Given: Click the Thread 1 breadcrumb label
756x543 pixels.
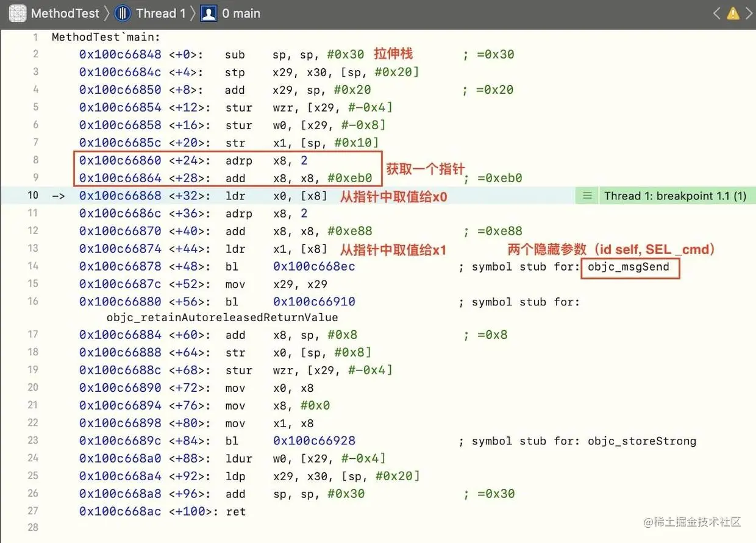Looking at the screenshot, I should 159,13.
